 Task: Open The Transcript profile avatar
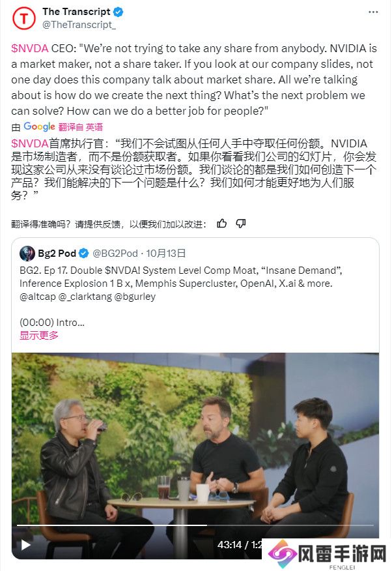tap(24, 18)
